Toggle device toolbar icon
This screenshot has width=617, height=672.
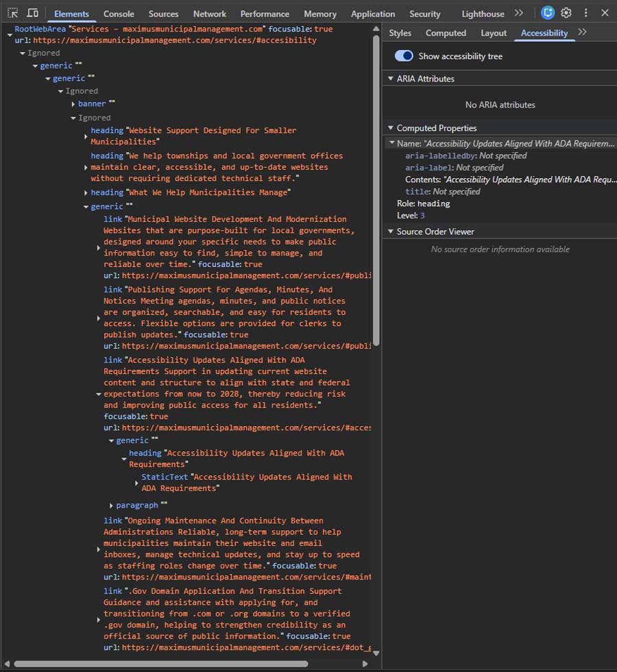[x=33, y=13]
